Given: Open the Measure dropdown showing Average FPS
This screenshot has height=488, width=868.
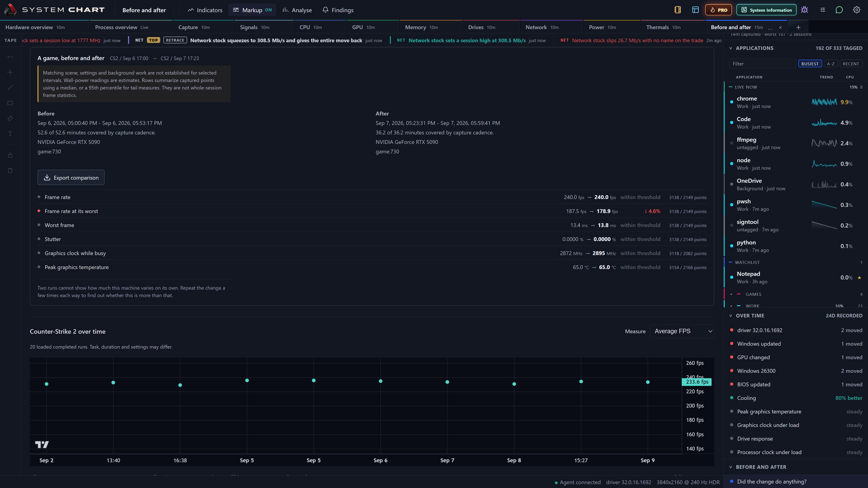Looking at the screenshot, I should pos(682,331).
